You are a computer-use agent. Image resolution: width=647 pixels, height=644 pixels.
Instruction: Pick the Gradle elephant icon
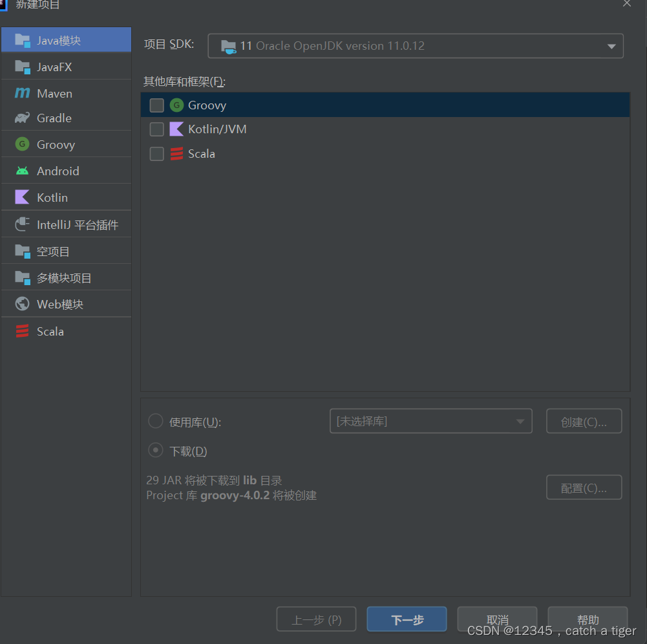click(x=22, y=118)
